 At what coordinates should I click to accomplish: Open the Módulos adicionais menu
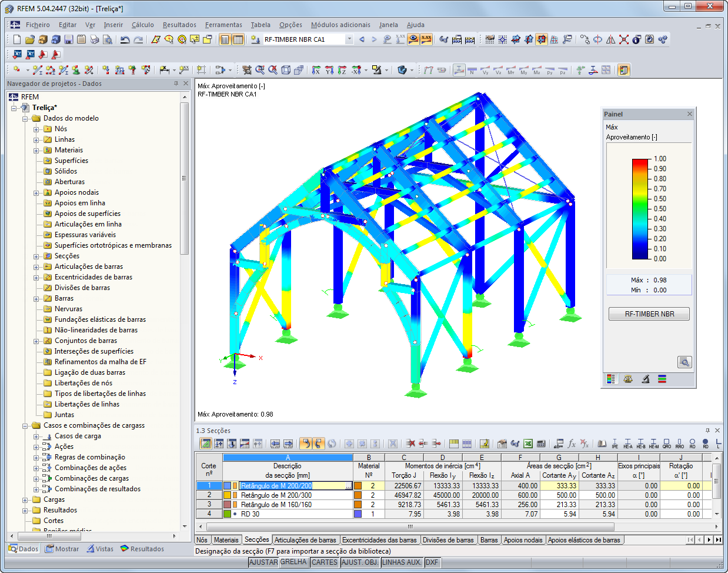pyautogui.click(x=340, y=25)
